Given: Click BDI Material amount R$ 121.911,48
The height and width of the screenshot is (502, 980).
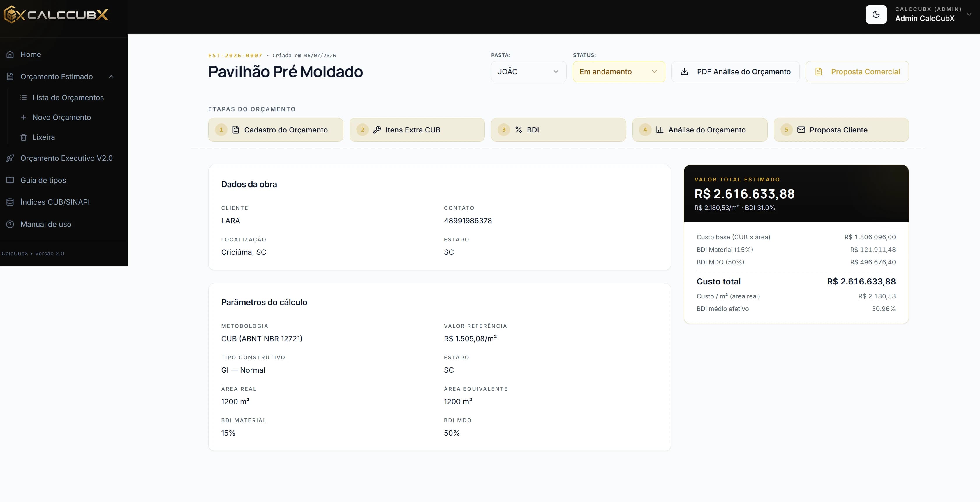Looking at the screenshot, I should click(873, 250).
